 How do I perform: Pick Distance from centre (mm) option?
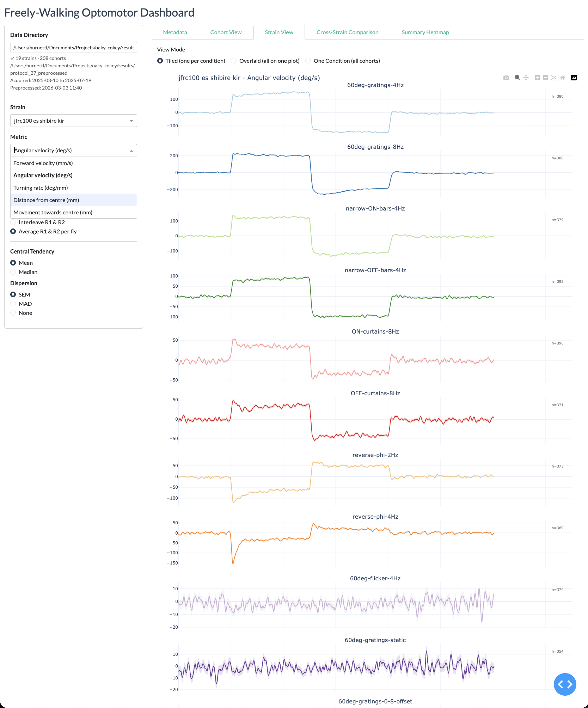(46, 200)
